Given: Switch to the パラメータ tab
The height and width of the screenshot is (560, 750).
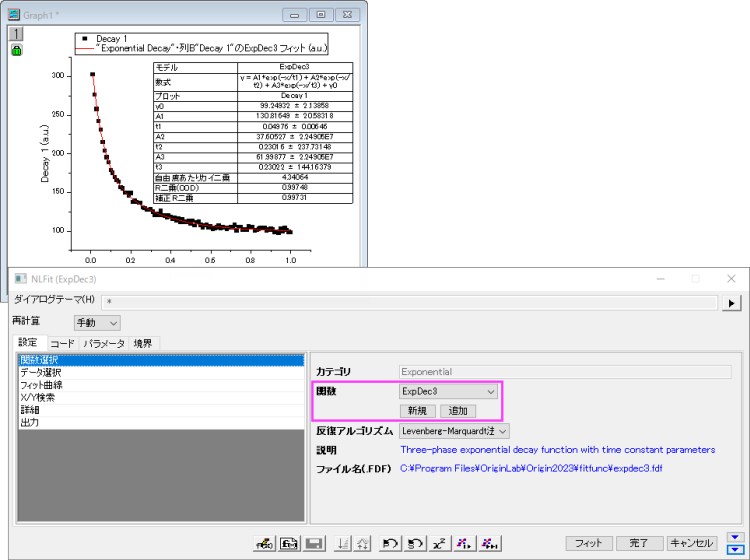Looking at the screenshot, I should click(104, 343).
